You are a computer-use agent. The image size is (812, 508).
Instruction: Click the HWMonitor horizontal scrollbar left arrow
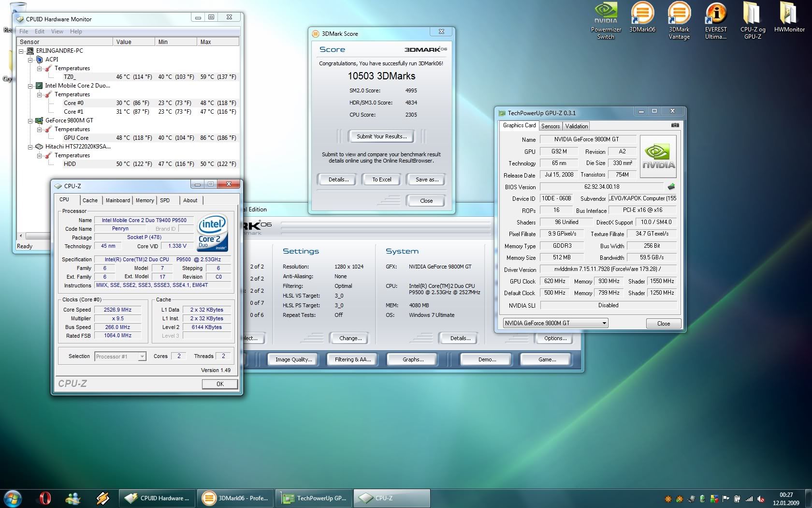click(x=21, y=236)
